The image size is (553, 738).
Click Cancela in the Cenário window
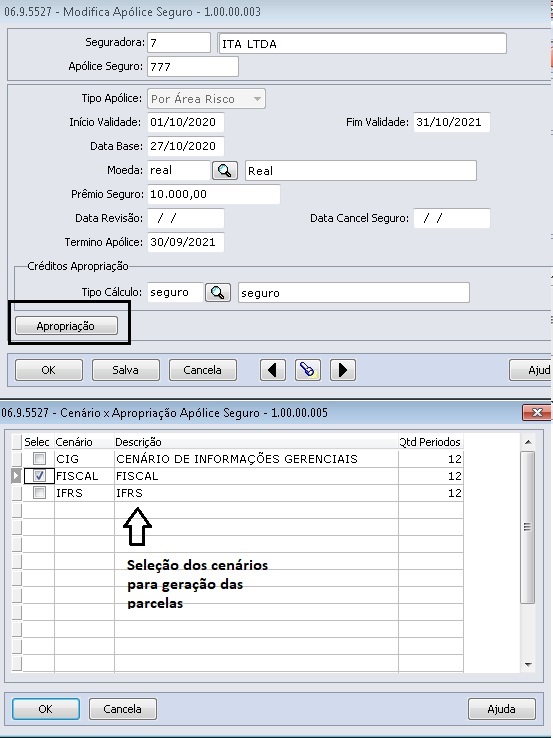(122, 709)
